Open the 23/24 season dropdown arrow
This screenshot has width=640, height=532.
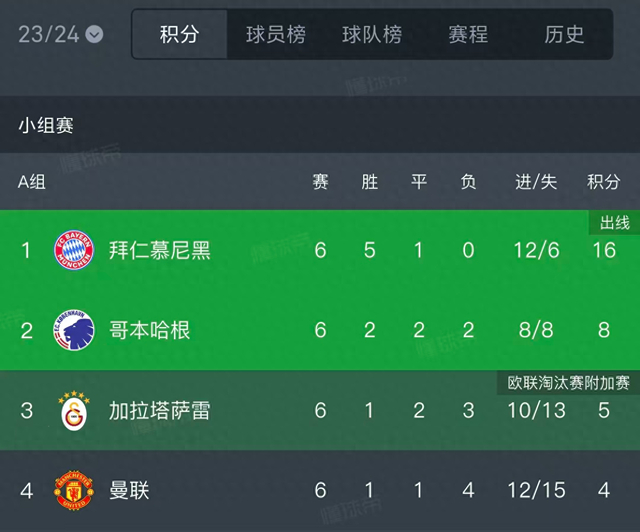[x=94, y=34]
